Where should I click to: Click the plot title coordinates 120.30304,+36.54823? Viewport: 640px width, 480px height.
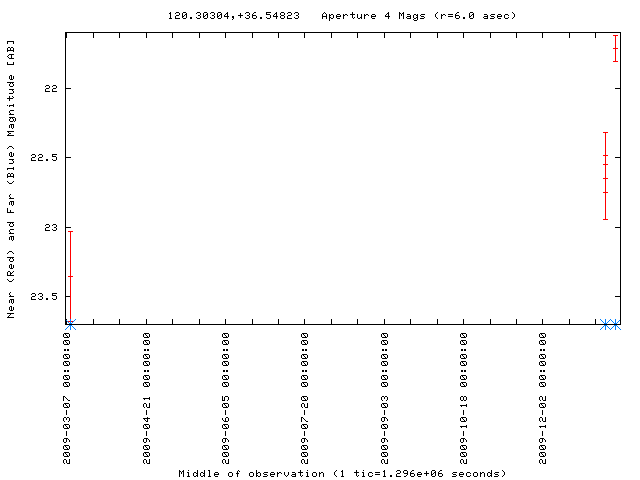tap(233, 16)
